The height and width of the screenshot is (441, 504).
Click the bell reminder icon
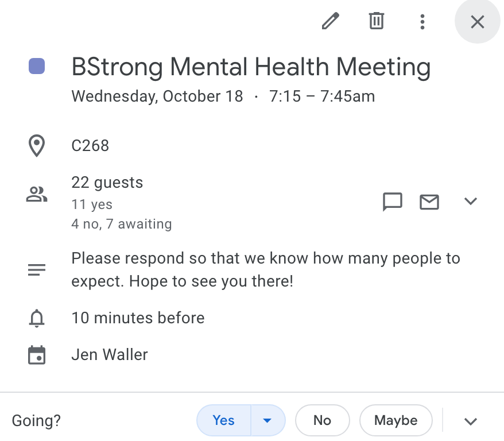(x=37, y=318)
